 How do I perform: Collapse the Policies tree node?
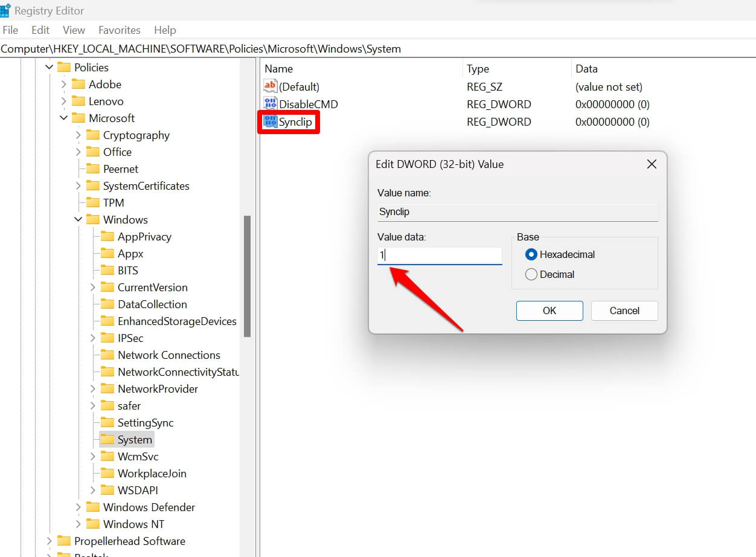point(49,67)
